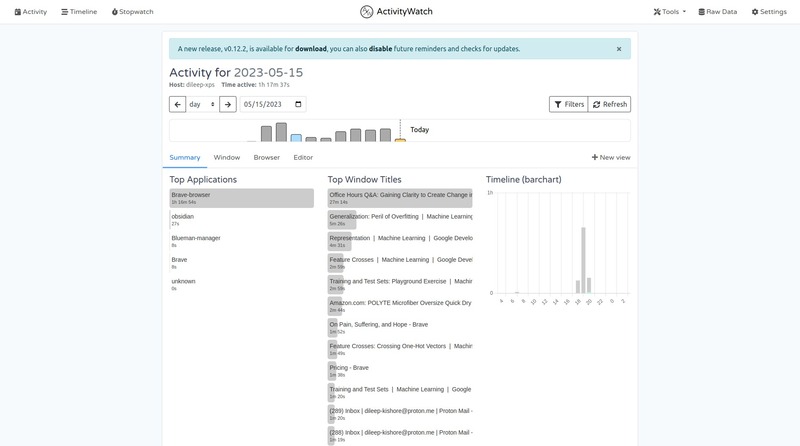Select Blueman-manager application entry
The width and height of the screenshot is (800, 446).
[x=241, y=241]
